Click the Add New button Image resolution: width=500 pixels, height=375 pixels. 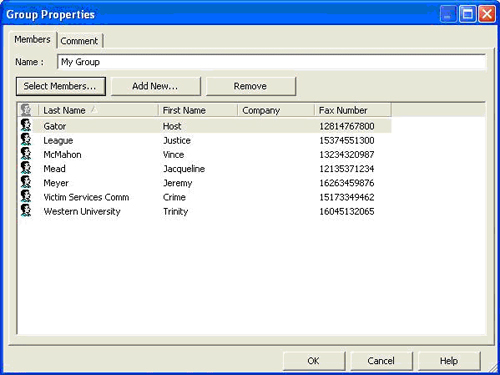156,86
